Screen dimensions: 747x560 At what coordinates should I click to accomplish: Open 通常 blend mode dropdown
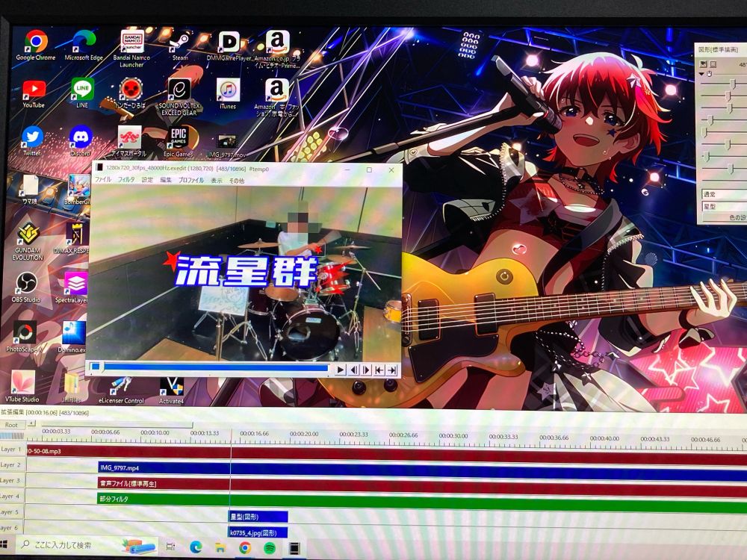(x=724, y=194)
